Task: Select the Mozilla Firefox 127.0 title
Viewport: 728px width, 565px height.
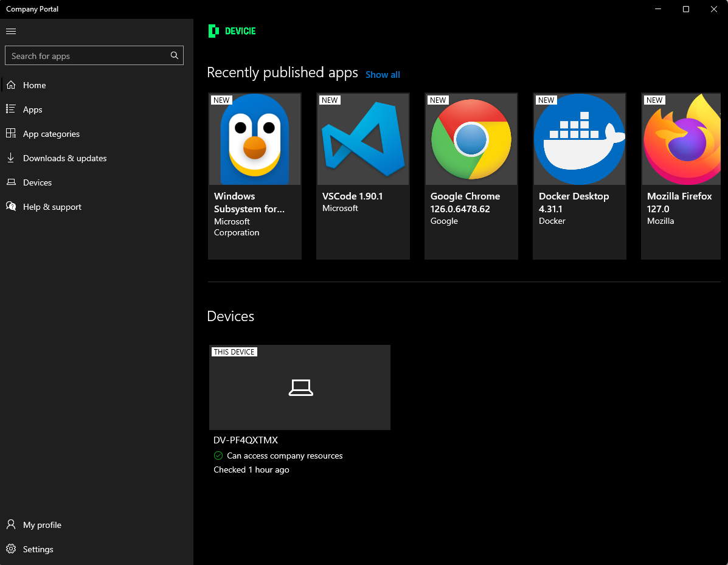Action: point(679,203)
